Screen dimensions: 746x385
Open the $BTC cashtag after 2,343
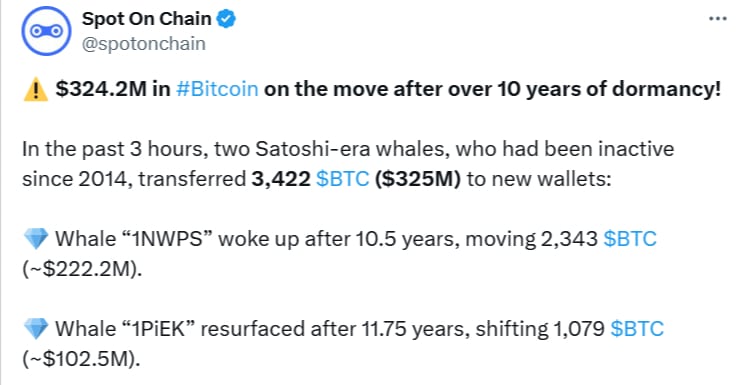[630, 238]
